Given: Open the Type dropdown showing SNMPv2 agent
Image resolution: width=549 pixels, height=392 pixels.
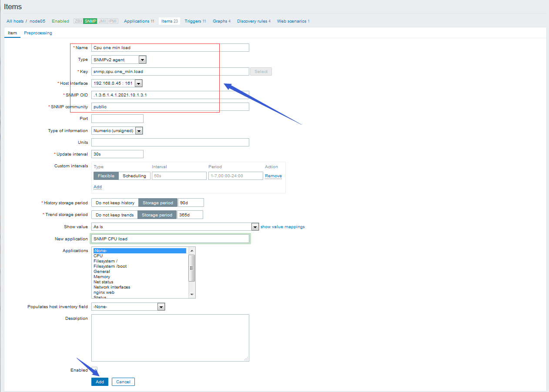Looking at the screenshot, I should [142, 60].
